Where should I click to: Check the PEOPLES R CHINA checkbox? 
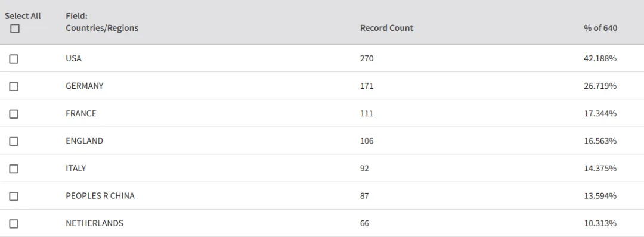14,197
